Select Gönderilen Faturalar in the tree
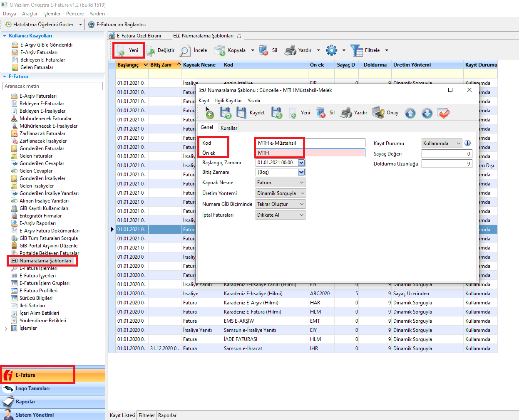The height and width of the screenshot is (420, 519). [x=42, y=148]
